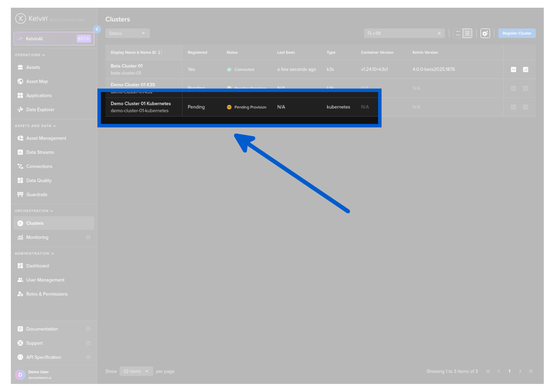
Task: Open the Status filter dropdown
Action: (x=127, y=34)
